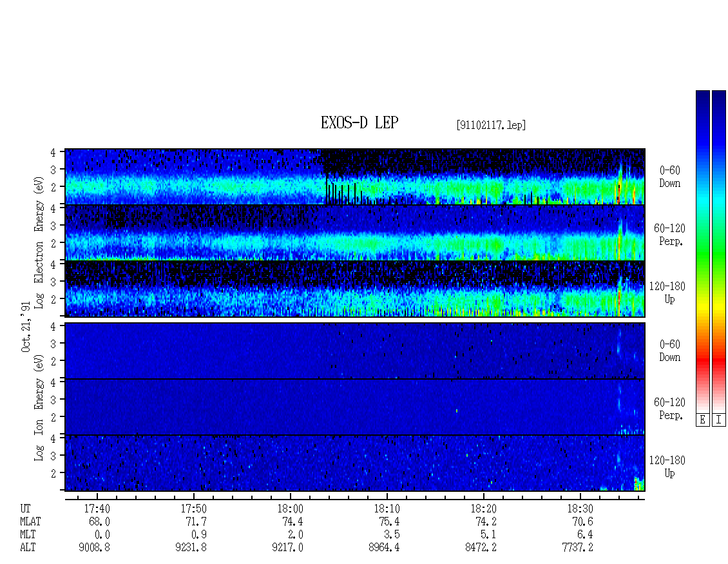This screenshot has width=728, height=564.
Task: Click the Log Electron Energy (eV) axis label
Action: [x=39, y=242]
